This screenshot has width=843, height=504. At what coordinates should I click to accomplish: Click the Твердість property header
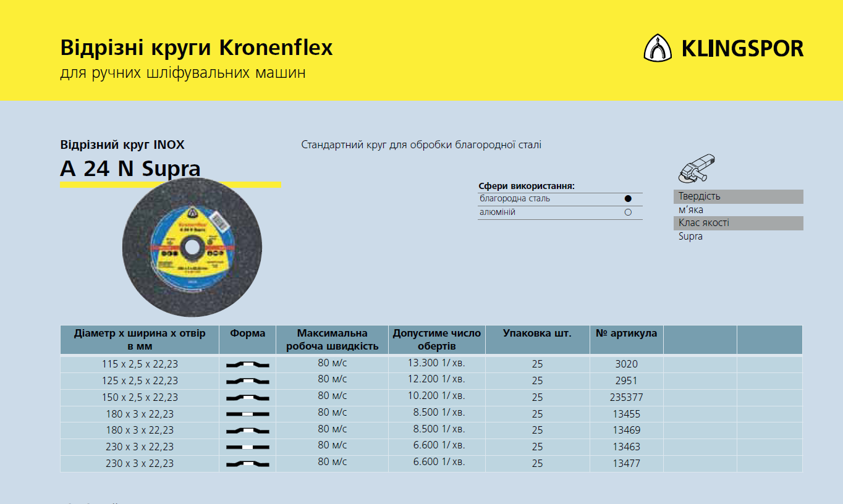738,196
